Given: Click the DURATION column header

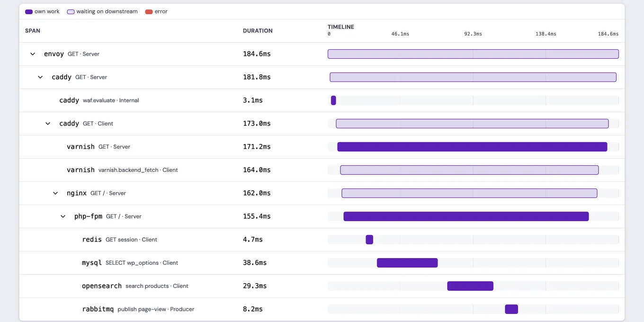Looking at the screenshot, I should 258,31.
